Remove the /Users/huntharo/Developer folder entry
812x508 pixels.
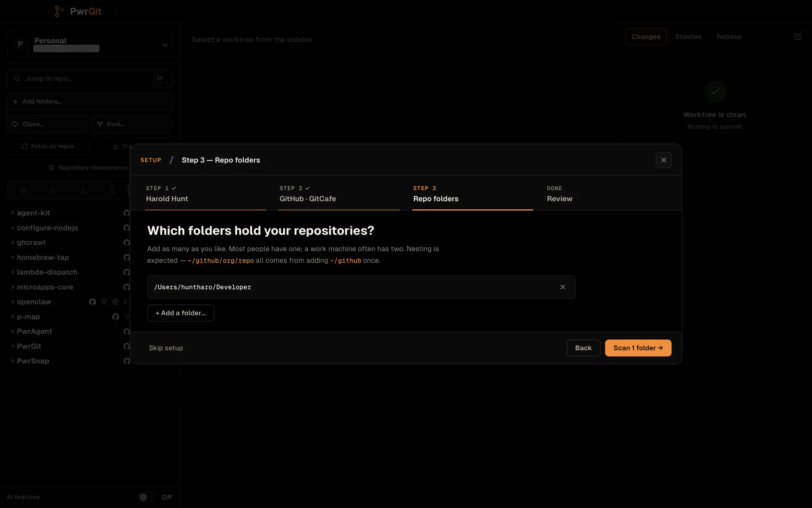coord(563,287)
